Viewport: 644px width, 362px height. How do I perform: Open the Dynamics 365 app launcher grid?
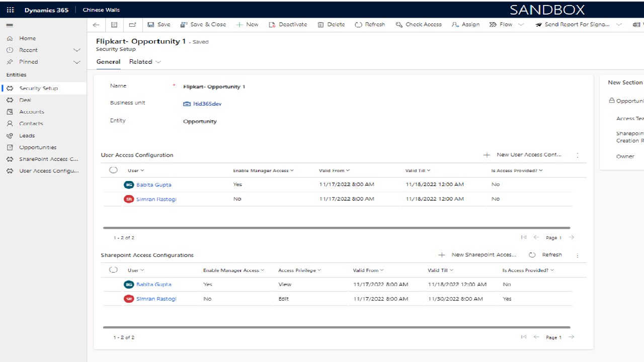[x=10, y=10]
